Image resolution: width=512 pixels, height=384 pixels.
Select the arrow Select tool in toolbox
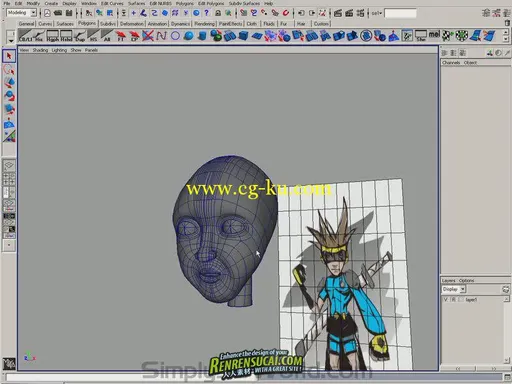[9, 56]
